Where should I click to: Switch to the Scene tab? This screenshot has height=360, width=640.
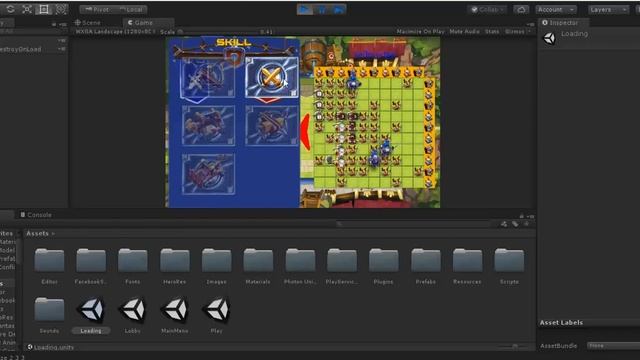(x=88, y=22)
